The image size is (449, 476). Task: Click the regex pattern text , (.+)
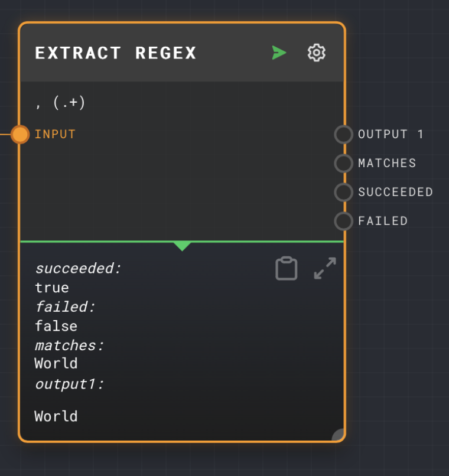(60, 102)
